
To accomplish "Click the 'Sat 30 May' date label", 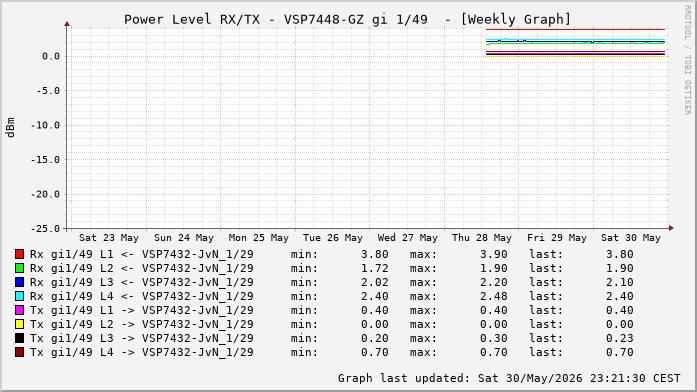I will coord(631,238).
